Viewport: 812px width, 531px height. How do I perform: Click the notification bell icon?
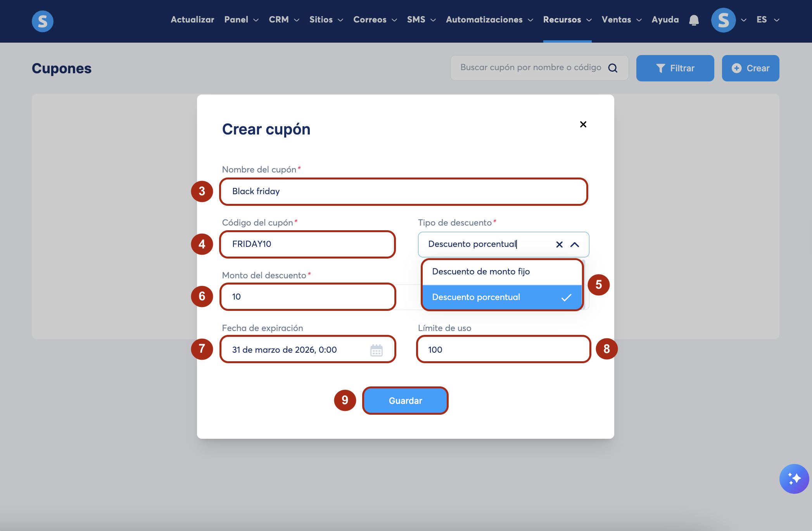(694, 20)
